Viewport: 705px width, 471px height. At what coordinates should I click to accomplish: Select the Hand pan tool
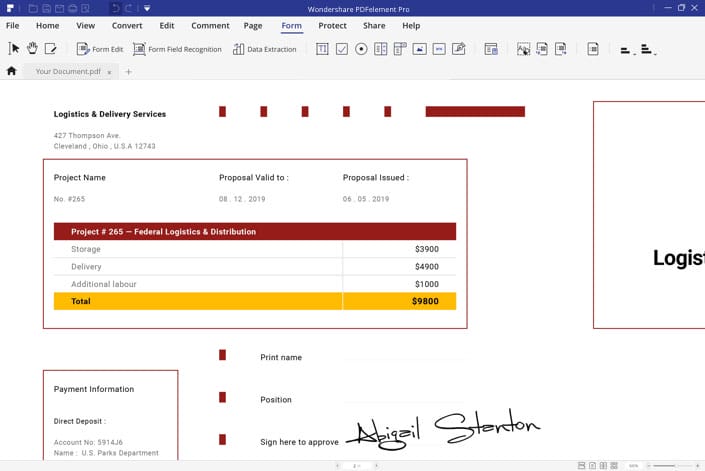[32, 48]
